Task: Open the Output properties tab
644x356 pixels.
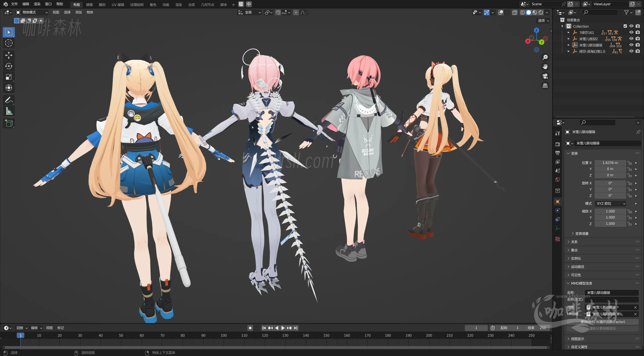Action: (557, 153)
